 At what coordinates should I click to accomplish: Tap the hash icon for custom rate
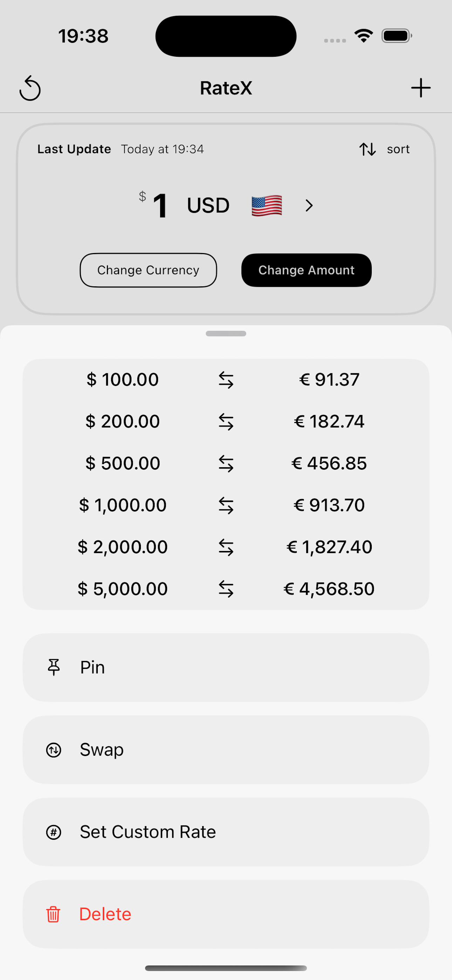(54, 832)
